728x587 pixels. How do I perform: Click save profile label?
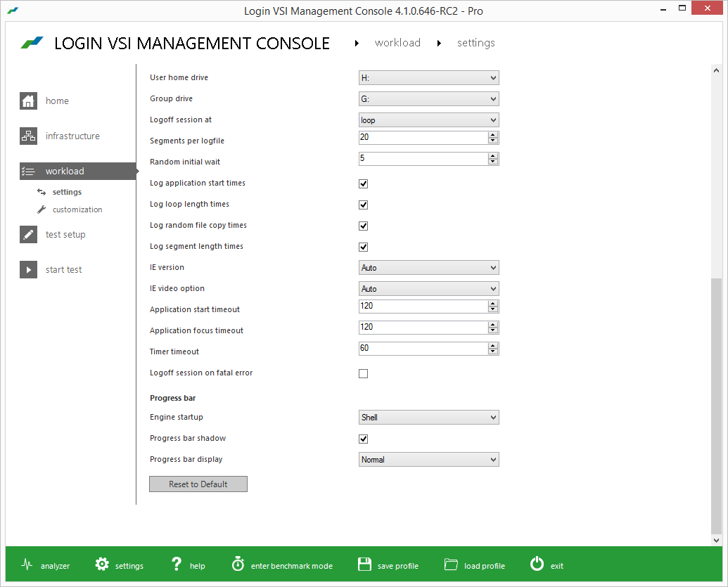point(398,566)
